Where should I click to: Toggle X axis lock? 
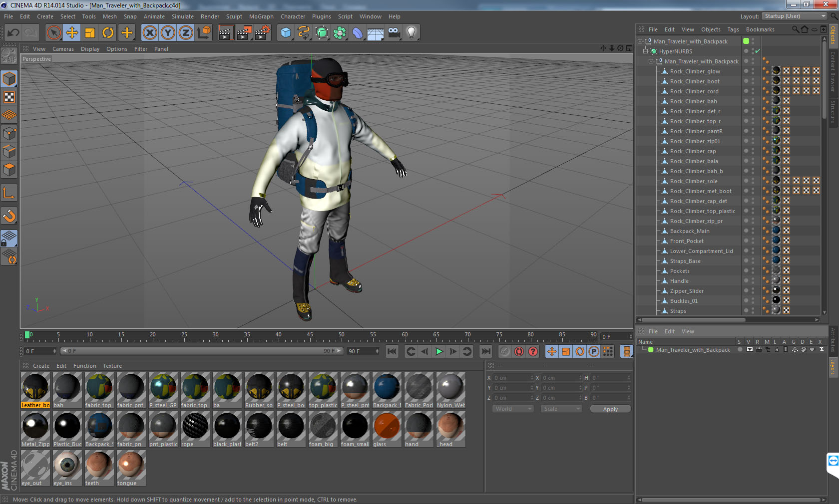click(x=150, y=33)
